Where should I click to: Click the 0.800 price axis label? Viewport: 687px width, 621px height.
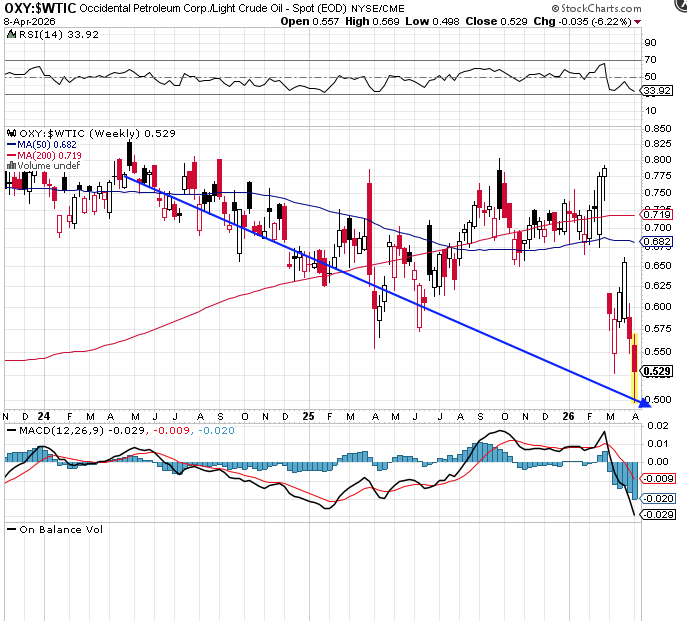(658, 160)
